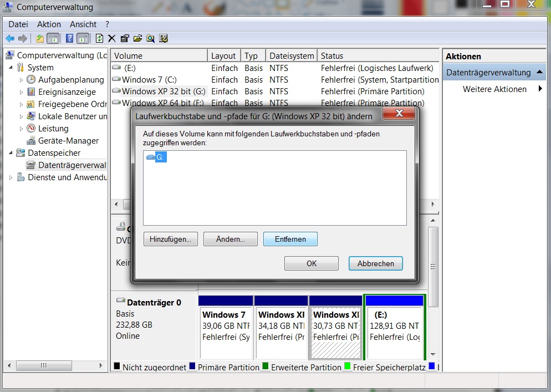This screenshot has height=392, width=551.
Task: Collapse Datenträgerverwaltung section in Aktionen pane
Action: 540,72
